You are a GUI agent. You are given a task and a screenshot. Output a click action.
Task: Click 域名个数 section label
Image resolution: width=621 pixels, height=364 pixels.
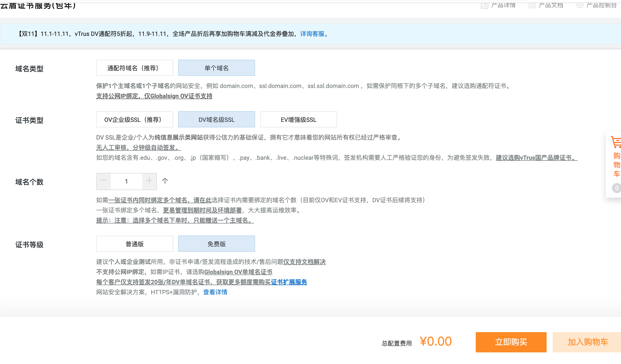[x=29, y=182]
